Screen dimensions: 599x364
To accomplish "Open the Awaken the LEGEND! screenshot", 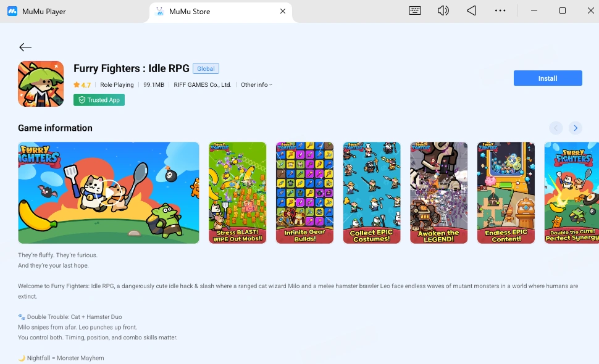I will [439, 192].
